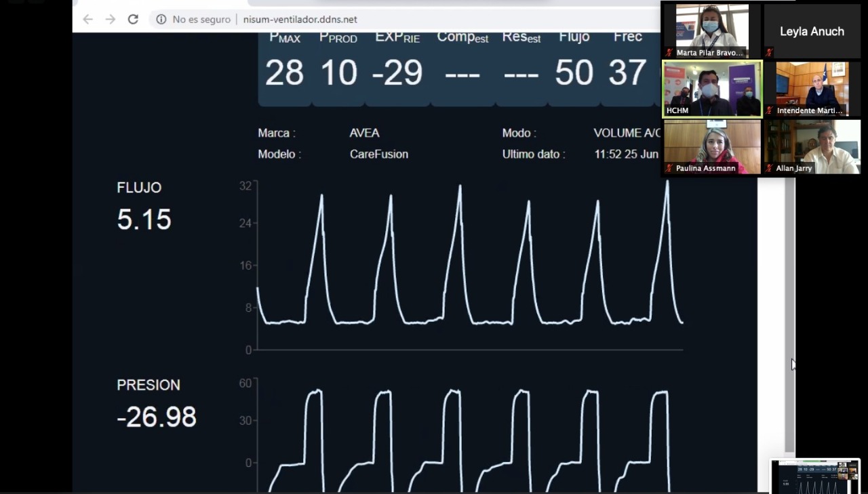
Task: Click muted mic icon on Paulina Assmann
Action: 670,168
